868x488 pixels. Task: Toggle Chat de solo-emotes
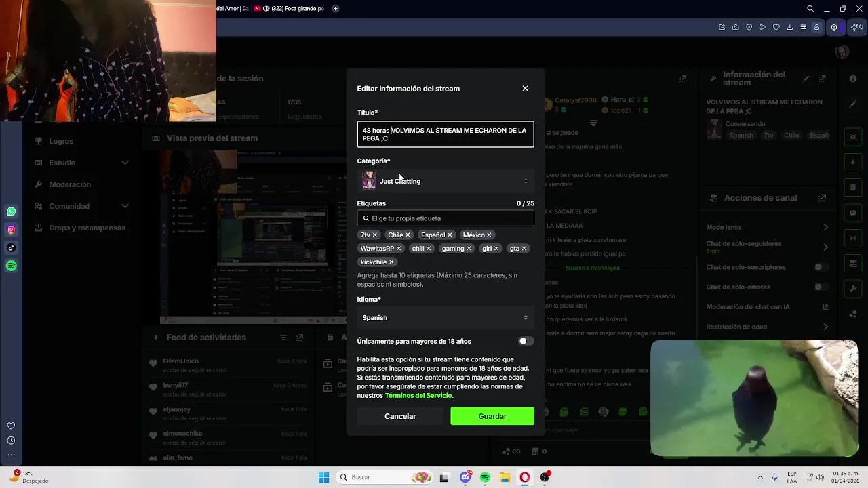(821, 287)
